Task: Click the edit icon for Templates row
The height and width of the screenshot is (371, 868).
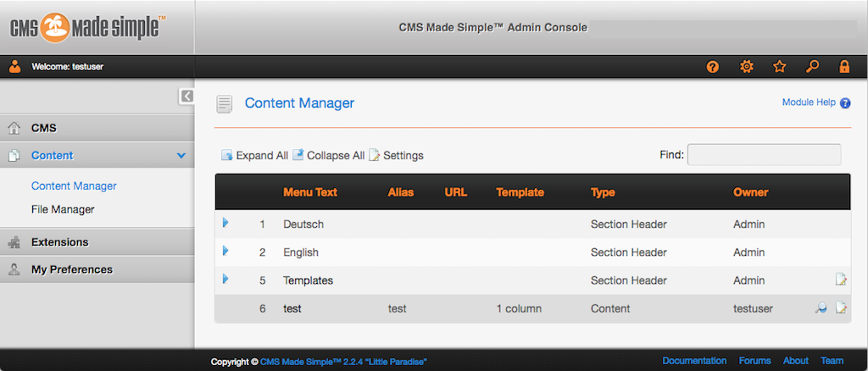Action: (841, 280)
